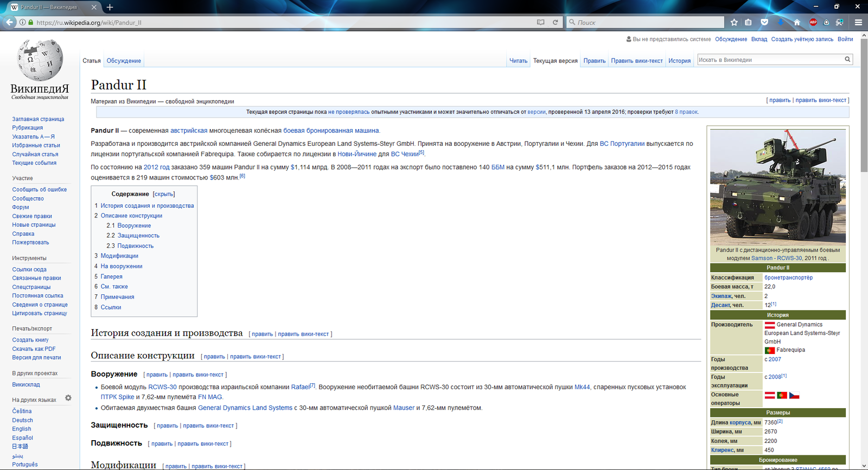Open the Pandur II vehicle photo
The image size is (868, 470).
[777, 186]
